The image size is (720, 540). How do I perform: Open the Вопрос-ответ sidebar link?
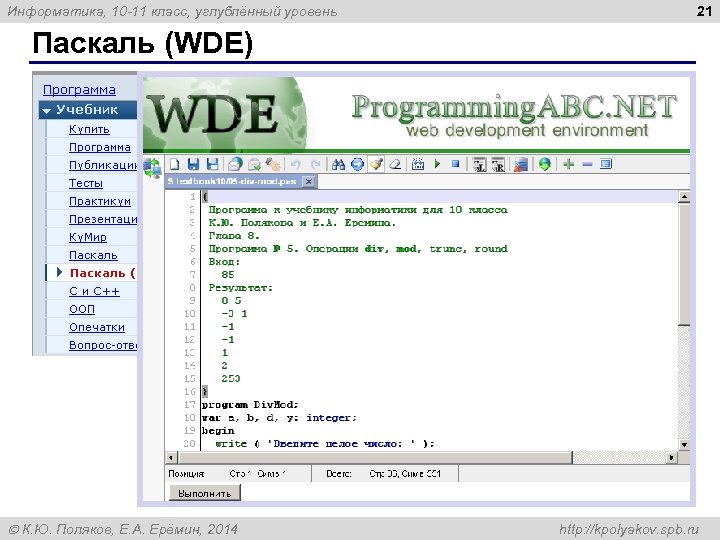point(103,345)
